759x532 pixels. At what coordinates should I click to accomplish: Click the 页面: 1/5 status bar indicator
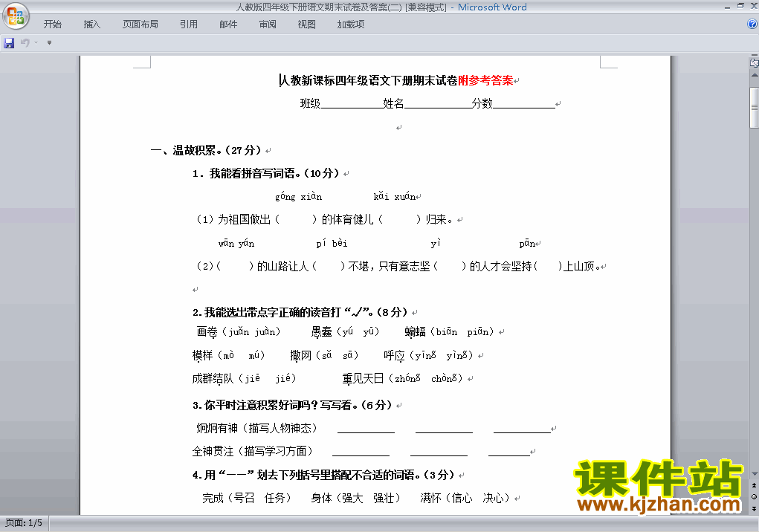tap(24, 523)
